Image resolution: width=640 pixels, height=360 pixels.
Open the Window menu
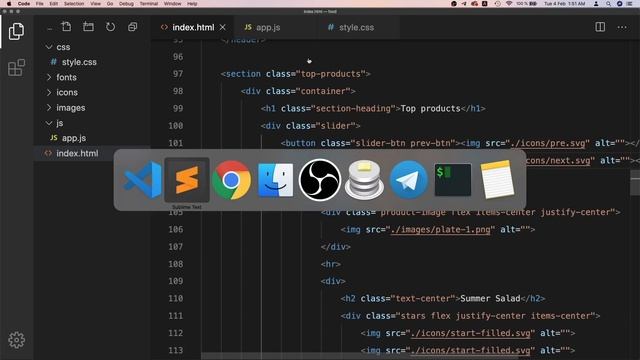click(172, 4)
